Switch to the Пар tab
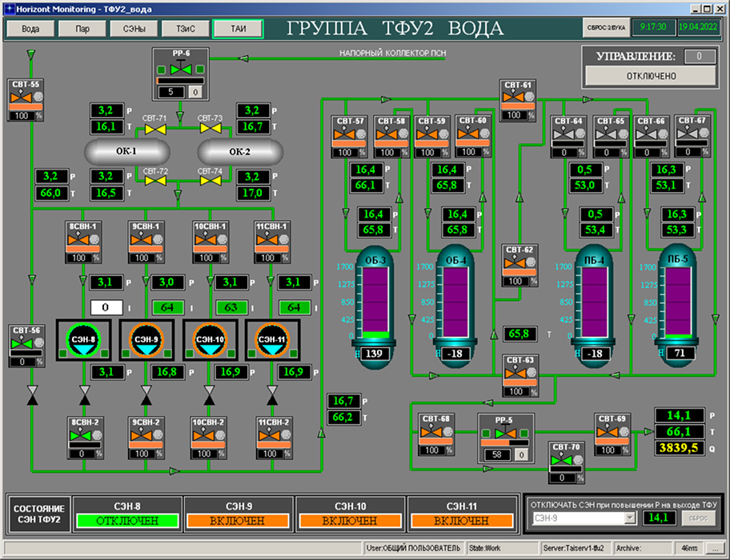 [x=82, y=29]
